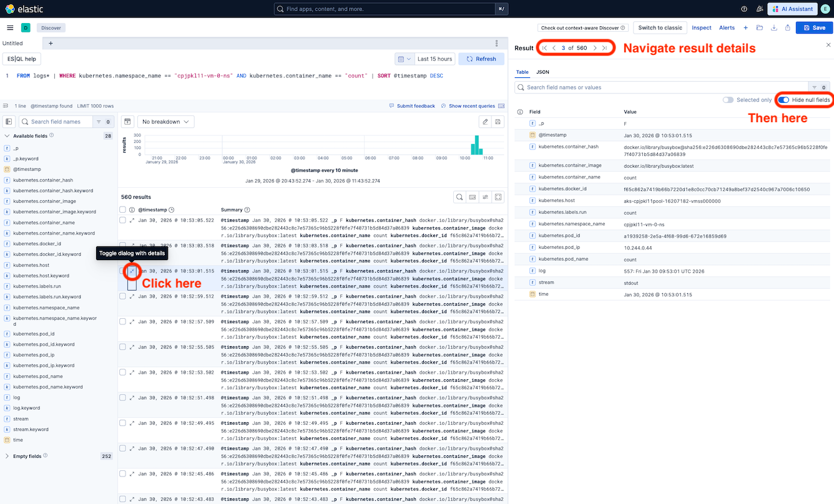Click Switch to classic button
The image size is (834, 504).
click(x=660, y=27)
